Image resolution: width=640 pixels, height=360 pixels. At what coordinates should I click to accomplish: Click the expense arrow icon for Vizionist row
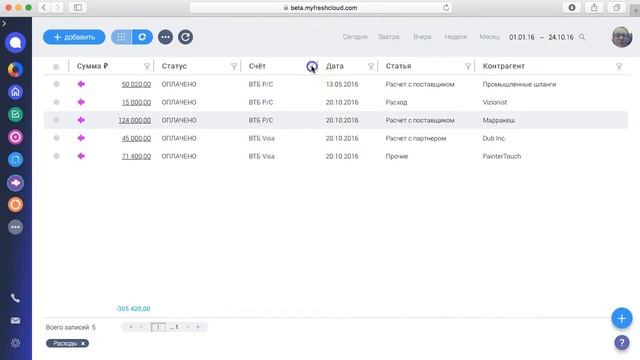pos(81,102)
